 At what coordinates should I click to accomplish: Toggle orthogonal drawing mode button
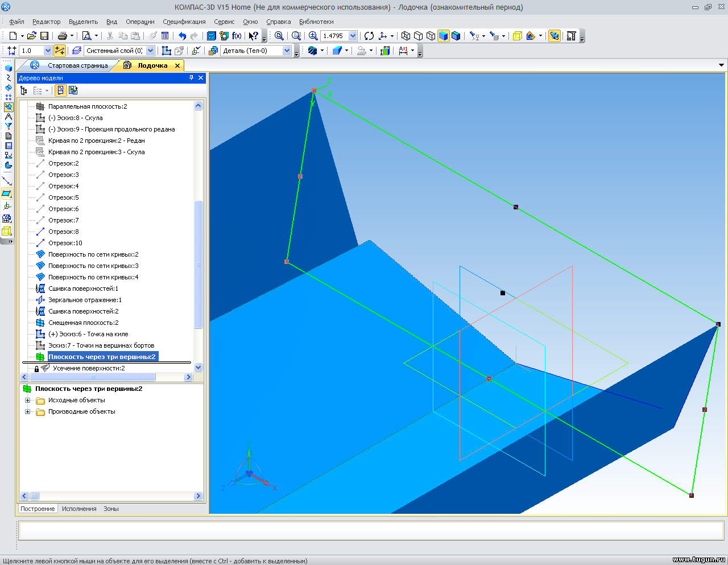[x=59, y=51]
